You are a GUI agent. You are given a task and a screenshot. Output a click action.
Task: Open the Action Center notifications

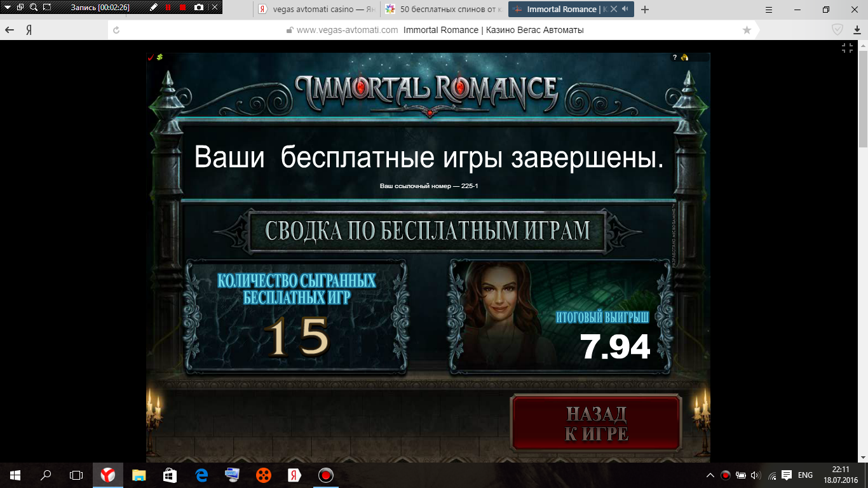[787, 475]
